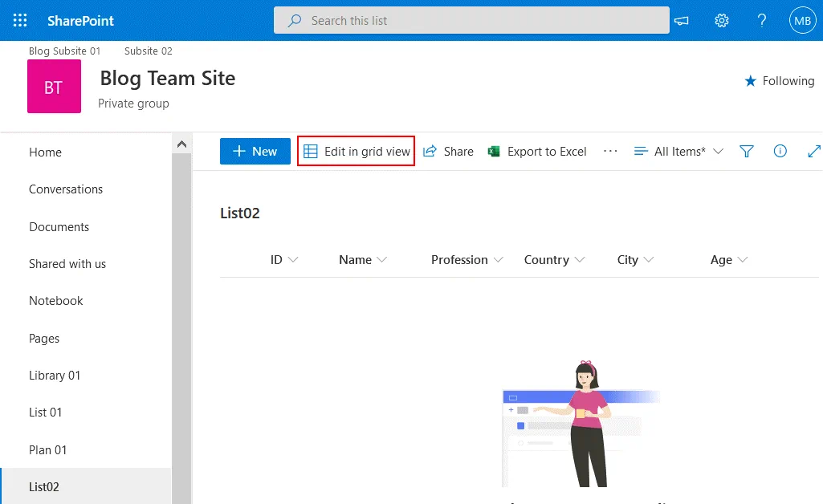
Task: Open the filter pane funnel icon
Action: coord(747,151)
